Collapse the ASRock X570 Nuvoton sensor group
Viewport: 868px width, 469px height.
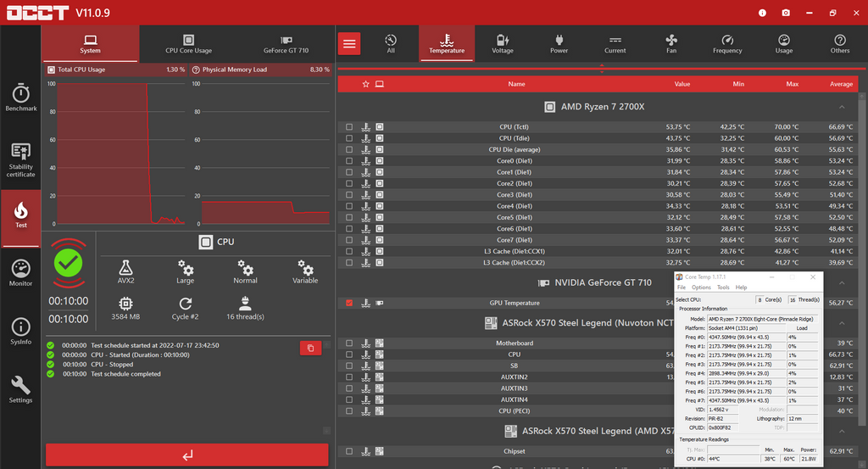(x=842, y=323)
